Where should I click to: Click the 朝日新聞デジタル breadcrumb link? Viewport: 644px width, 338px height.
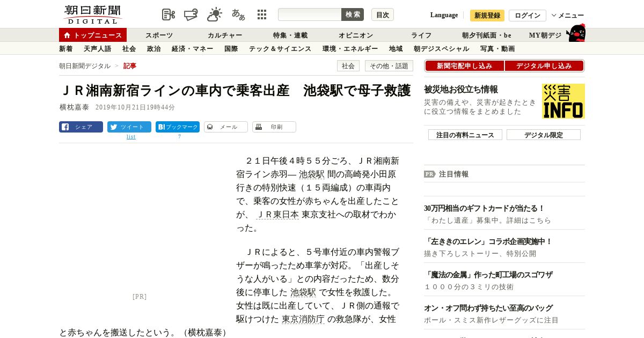coord(85,66)
